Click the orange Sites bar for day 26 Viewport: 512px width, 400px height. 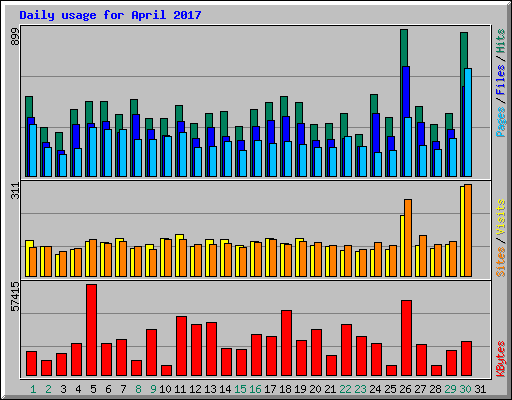coord(408,238)
